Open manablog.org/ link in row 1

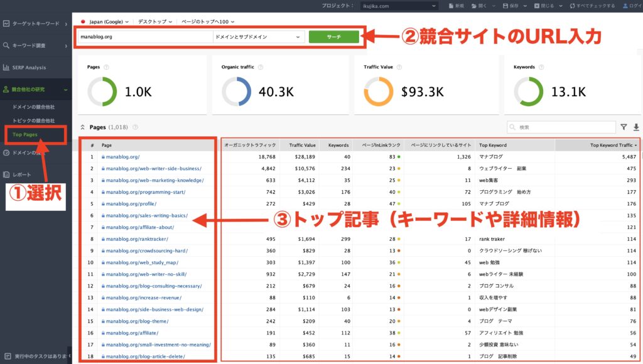122,157
